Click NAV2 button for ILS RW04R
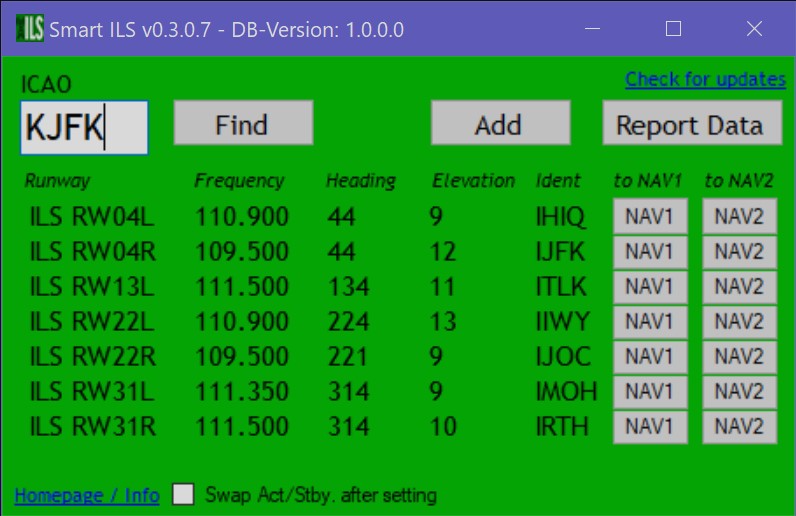Viewport: 796px width, 516px height. point(739,251)
